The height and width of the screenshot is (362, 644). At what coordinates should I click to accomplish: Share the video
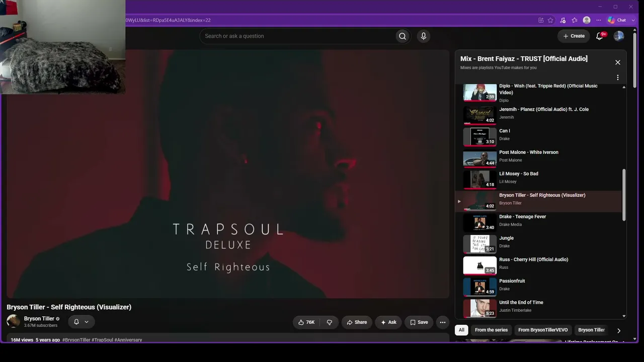[357, 322]
